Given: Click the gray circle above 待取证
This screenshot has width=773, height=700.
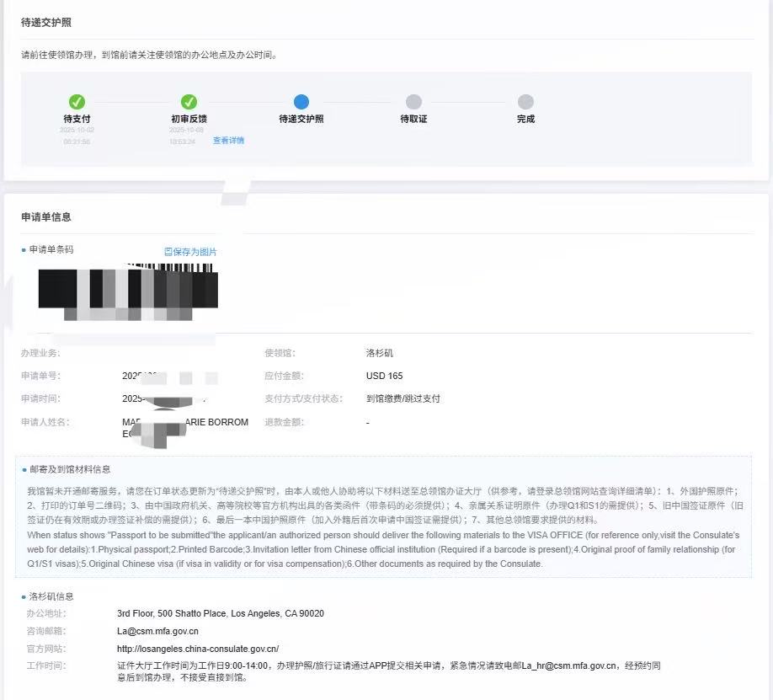Looking at the screenshot, I should (x=413, y=102).
